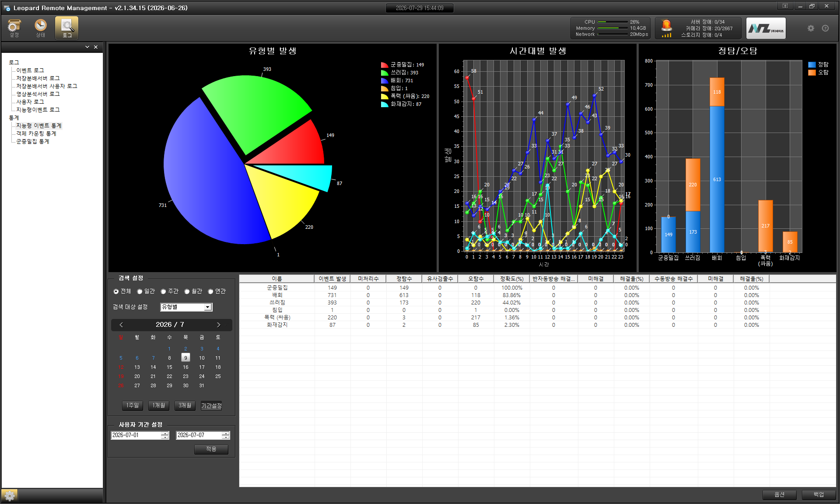840x504 pixels.
Task: Select 지능형 이벤트 통계 tree item
Action: (39, 126)
